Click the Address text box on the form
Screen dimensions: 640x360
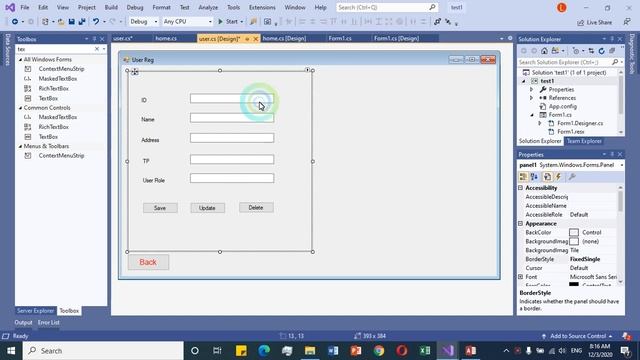[x=232, y=138]
